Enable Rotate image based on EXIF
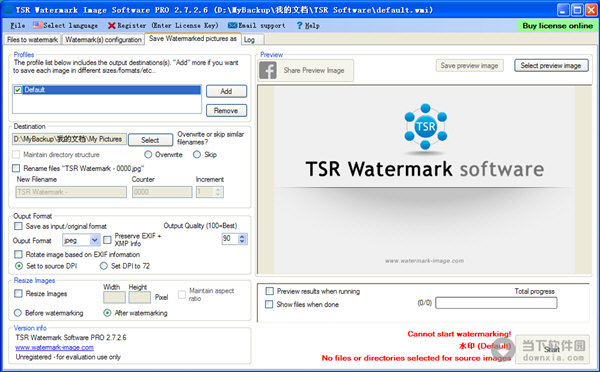 pos(18,255)
